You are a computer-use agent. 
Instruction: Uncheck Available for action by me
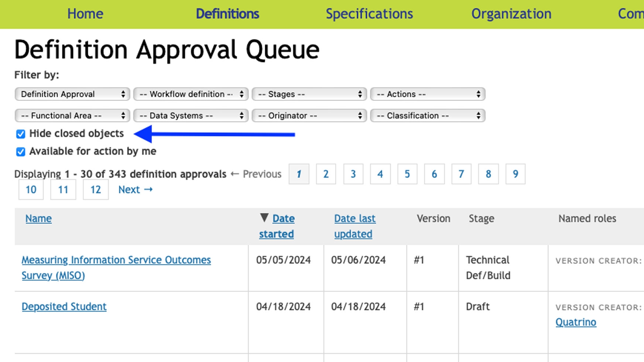(x=21, y=151)
